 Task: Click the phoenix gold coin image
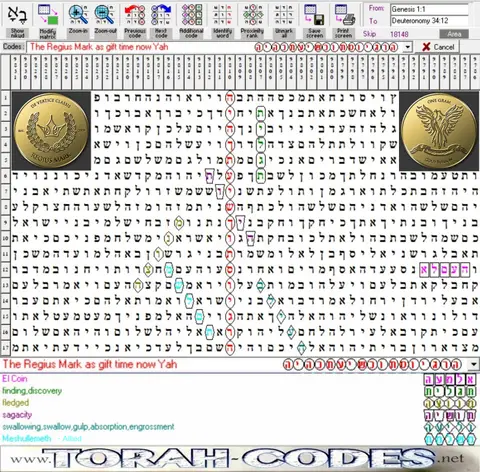(x=439, y=131)
